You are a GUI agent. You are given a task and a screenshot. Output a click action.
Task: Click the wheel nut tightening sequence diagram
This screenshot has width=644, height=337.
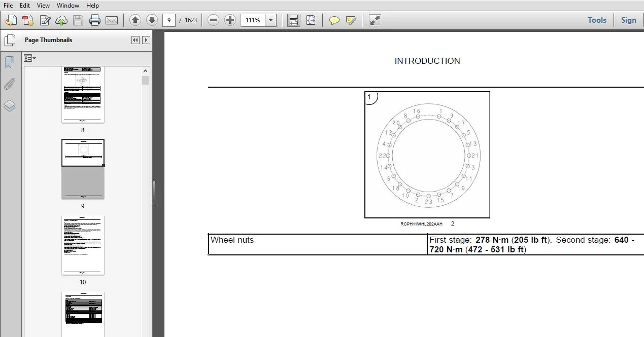[427, 155]
